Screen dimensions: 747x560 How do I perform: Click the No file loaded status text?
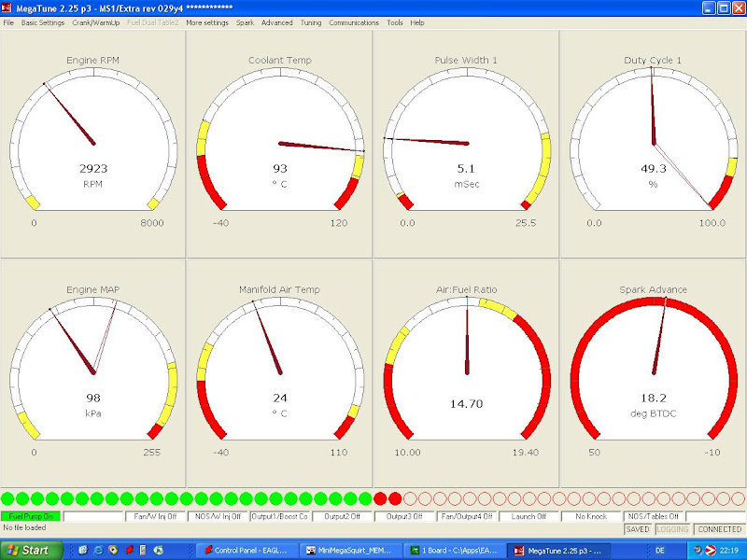(24, 527)
